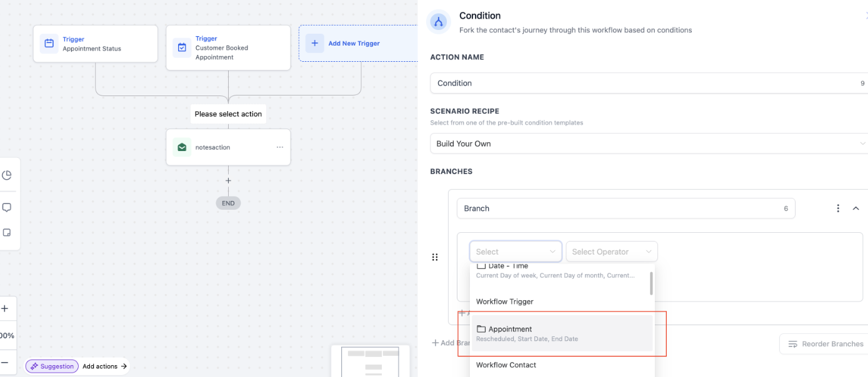Collapse the Branch section chevron
This screenshot has width=868, height=377.
pyautogui.click(x=856, y=208)
